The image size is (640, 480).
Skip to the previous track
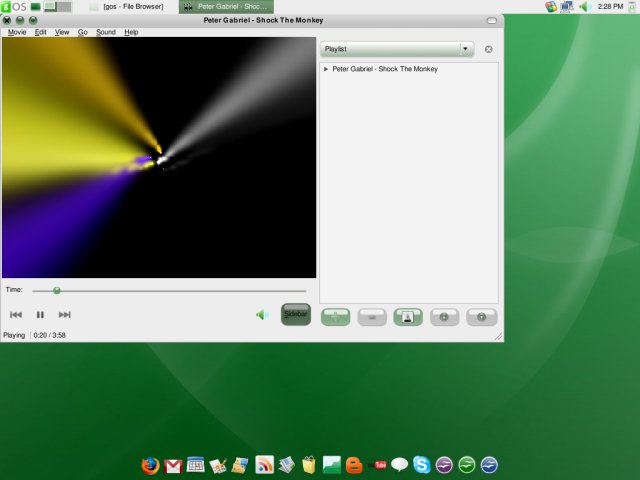coord(16,315)
